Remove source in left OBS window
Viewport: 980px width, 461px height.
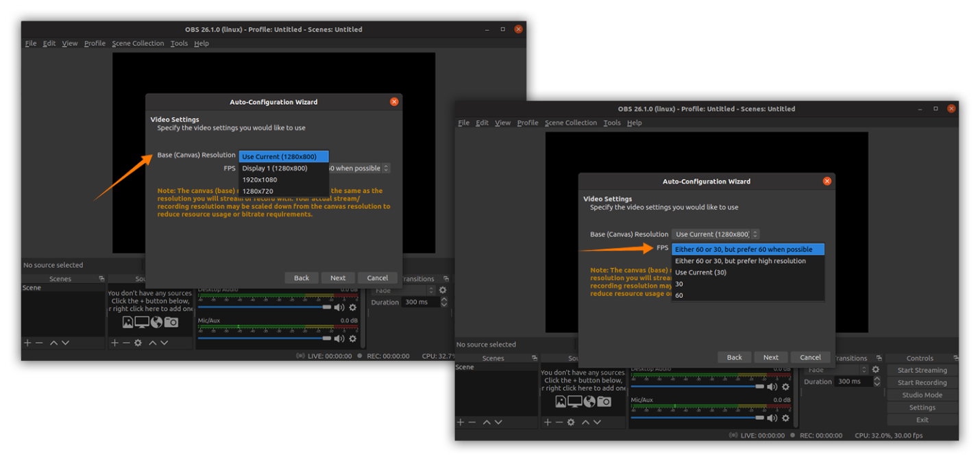point(126,342)
